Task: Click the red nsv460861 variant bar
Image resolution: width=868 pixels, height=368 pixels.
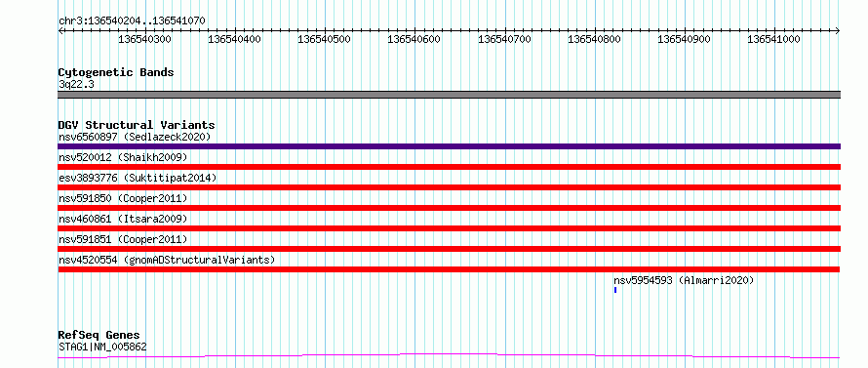Action: click(x=449, y=228)
